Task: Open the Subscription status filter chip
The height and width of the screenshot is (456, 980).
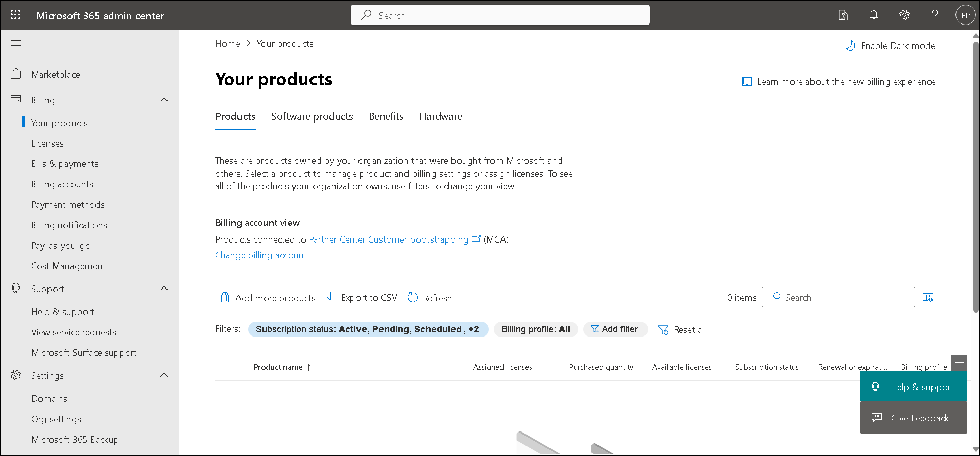Action: point(368,329)
